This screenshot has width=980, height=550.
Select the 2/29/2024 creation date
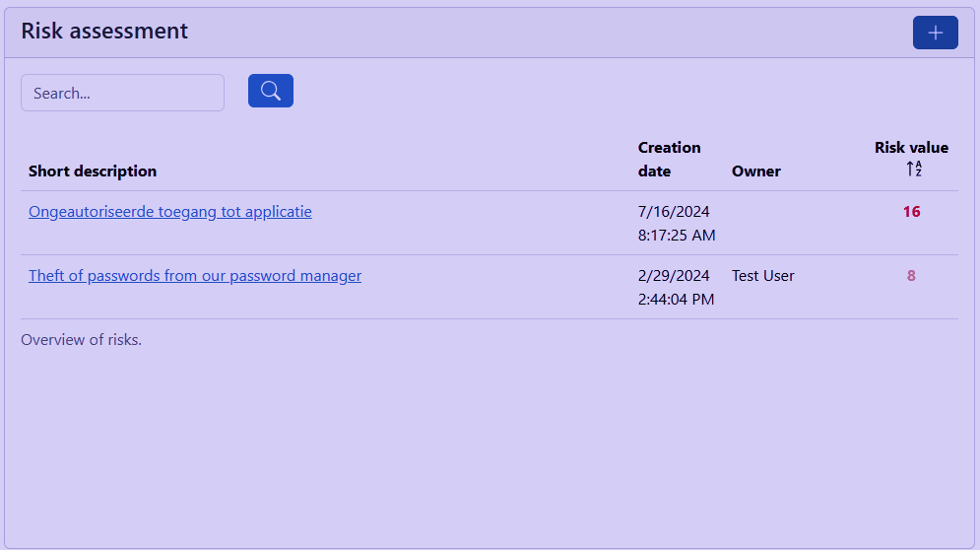(x=674, y=276)
